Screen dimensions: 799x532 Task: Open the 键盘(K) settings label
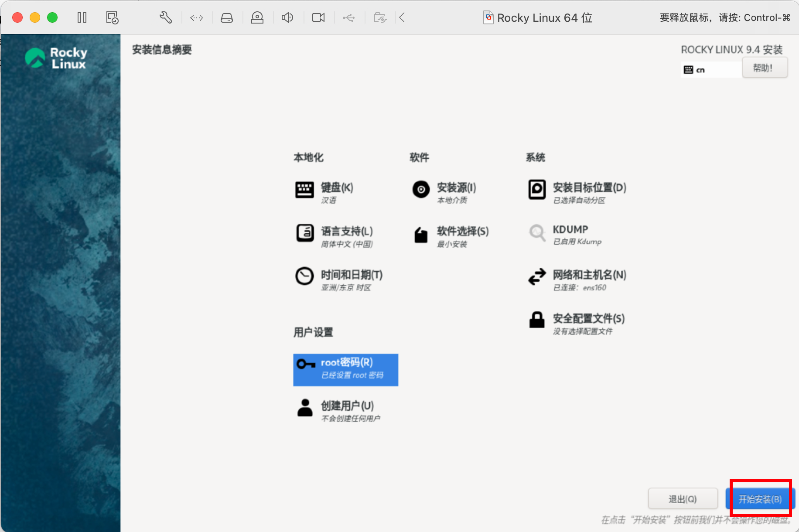pyautogui.click(x=337, y=188)
